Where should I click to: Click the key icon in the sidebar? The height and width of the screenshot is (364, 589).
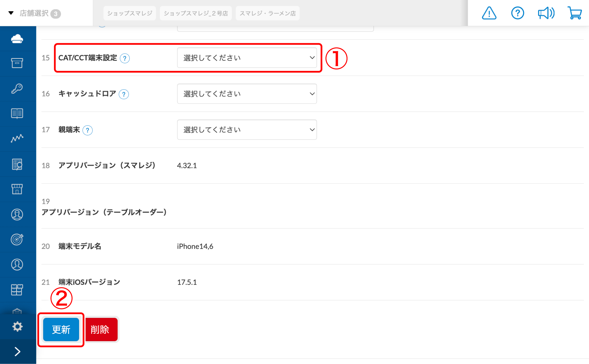[17, 88]
